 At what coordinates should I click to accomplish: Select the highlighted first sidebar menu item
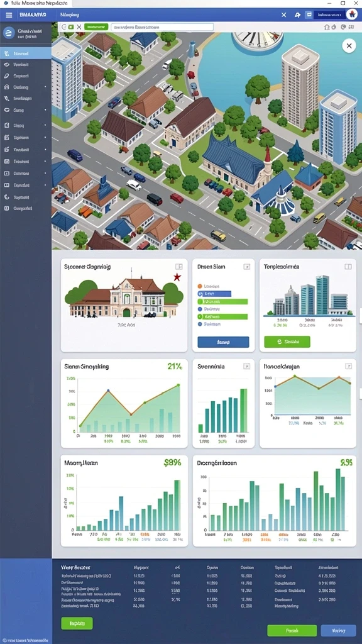tap(26, 53)
